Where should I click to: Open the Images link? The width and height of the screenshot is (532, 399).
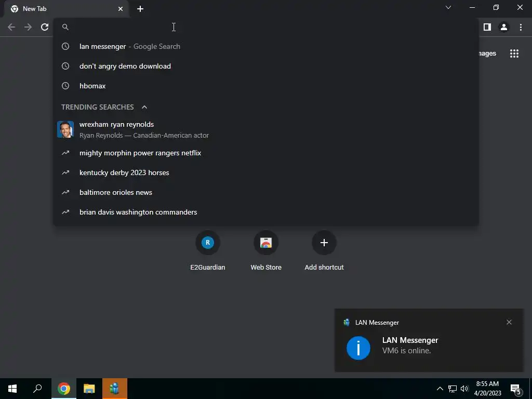click(487, 54)
